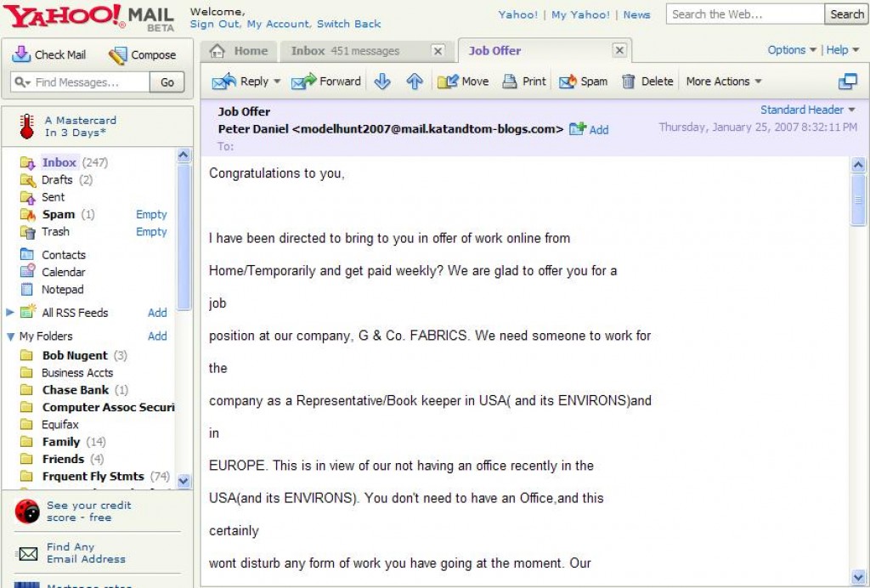Mark message as Spam via flame icon

click(568, 82)
